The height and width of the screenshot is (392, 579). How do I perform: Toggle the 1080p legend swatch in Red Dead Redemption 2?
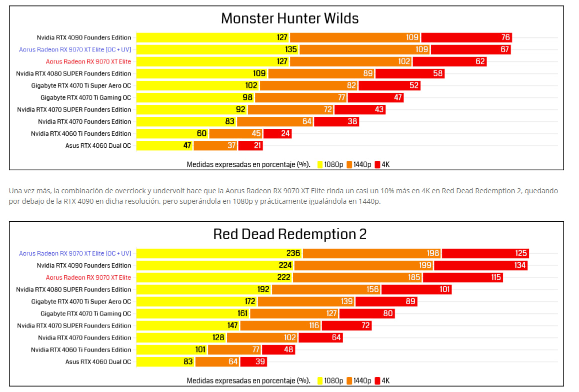pyautogui.click(x=320, y=381)
